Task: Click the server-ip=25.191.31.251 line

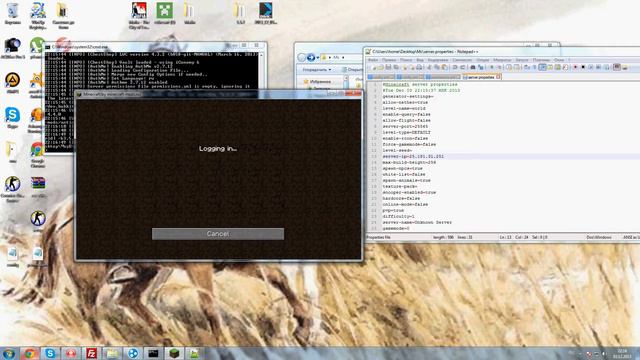Action: point(413,156)
